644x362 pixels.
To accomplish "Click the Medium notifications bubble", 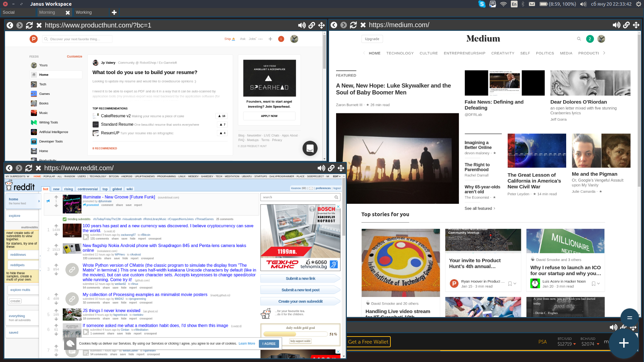I will point(590,39).
